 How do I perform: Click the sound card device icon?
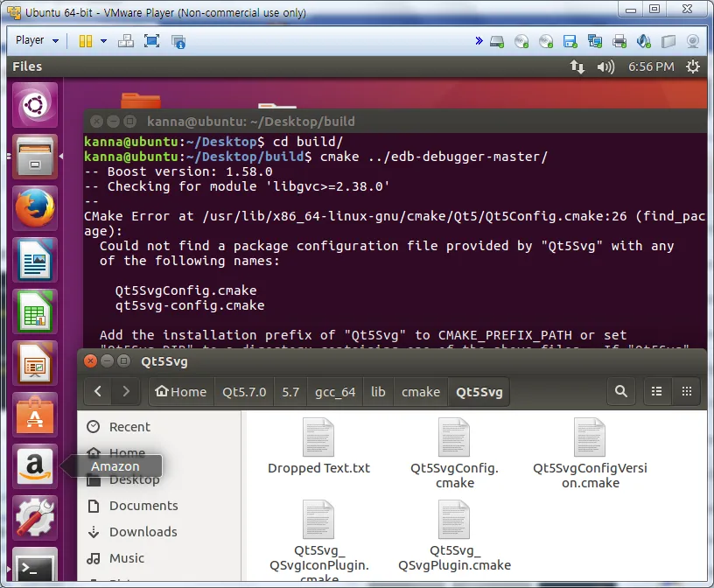click(x=644, y=41)
